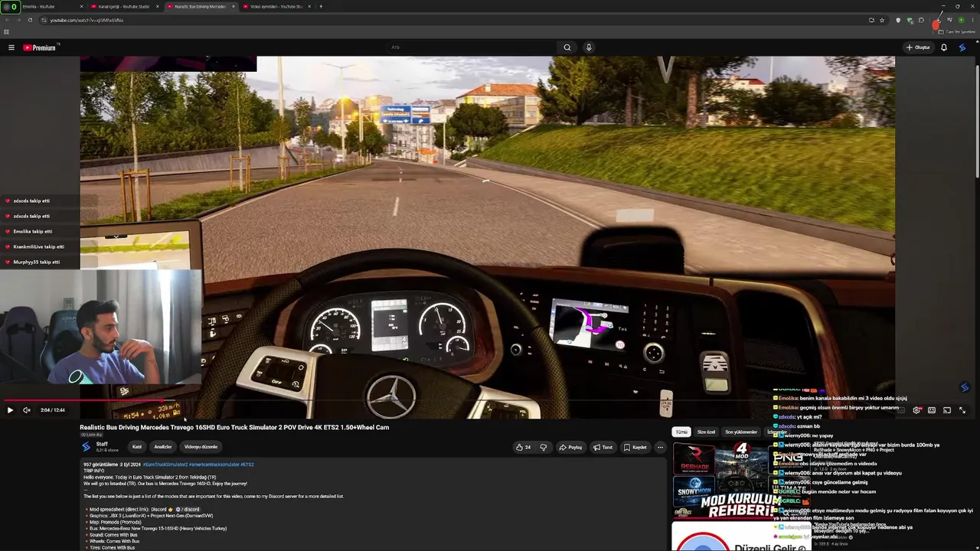Share the video with Paylaş
The width and height of the screenshot is (980, 551).
[571, 447]
